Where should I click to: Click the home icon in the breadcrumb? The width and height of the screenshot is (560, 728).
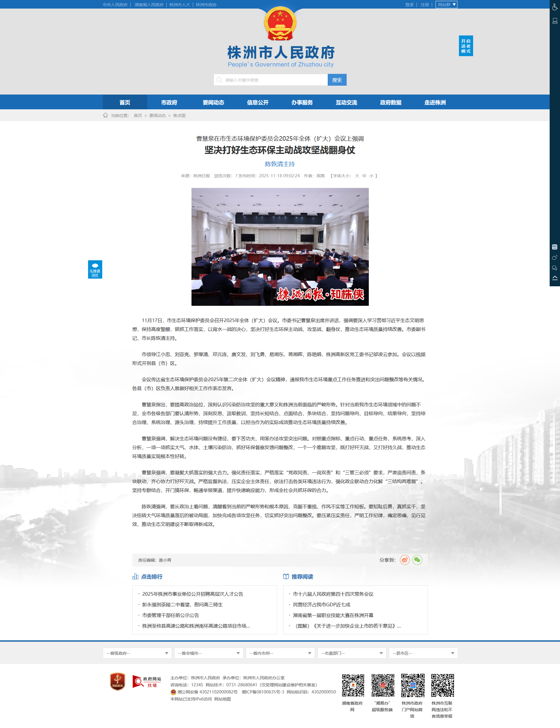click(105, 115)
